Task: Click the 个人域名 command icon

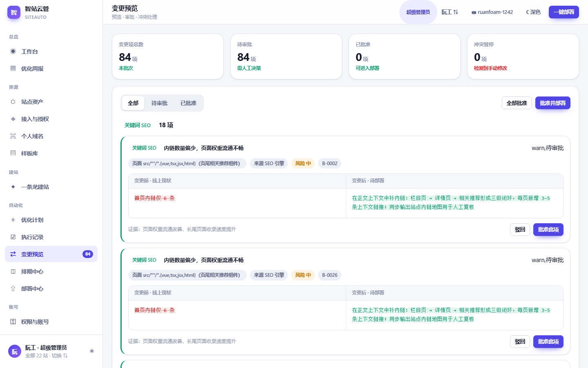Action: tap(13, 136)
